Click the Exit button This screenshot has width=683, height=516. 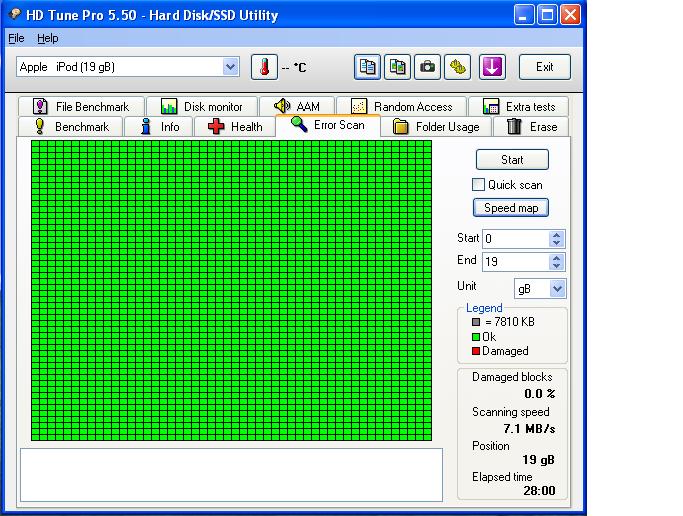click(544, 67)
